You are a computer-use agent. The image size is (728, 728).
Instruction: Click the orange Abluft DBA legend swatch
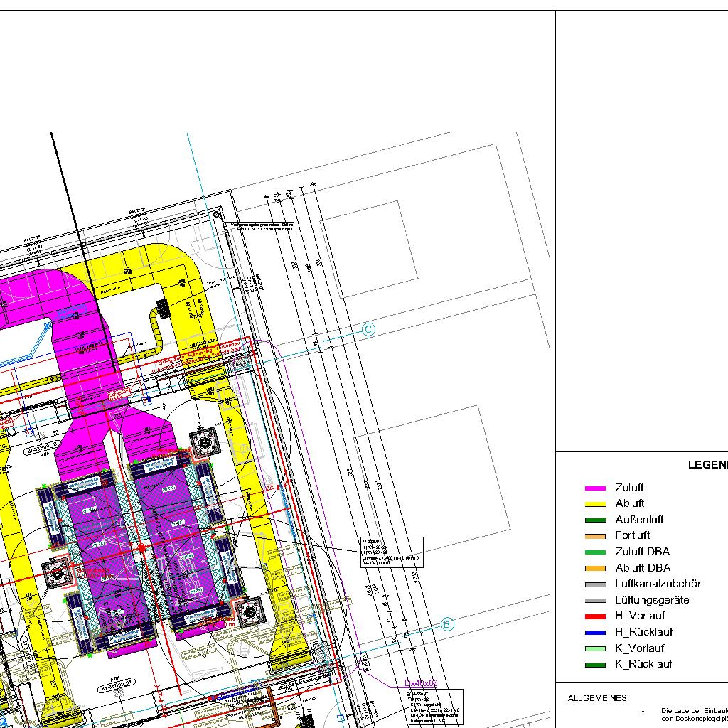(595, 568)
